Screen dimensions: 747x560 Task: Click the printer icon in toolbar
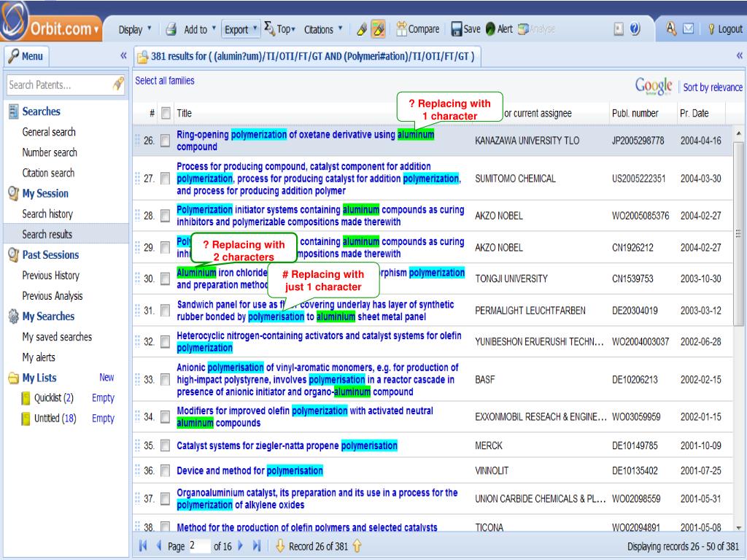[x=171, y=29]
